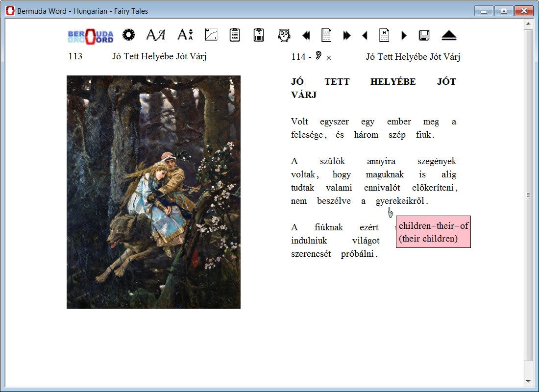
Task: Open the chapter document icon
Action: pos(384,35)
